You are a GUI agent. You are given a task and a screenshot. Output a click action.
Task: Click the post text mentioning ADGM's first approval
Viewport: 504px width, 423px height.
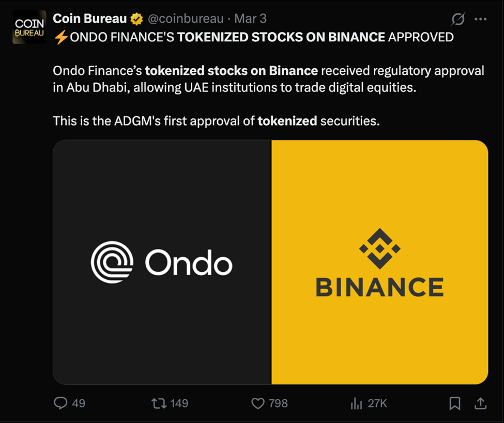216,121
